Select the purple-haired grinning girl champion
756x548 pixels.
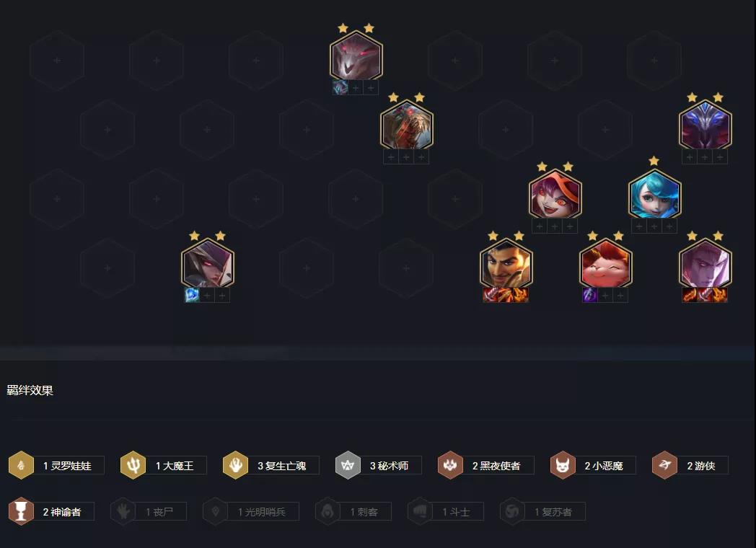555,194
